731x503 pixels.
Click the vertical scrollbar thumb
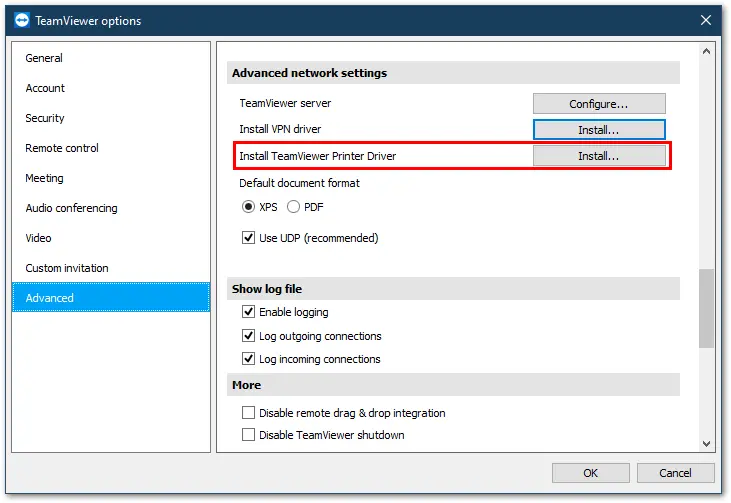point(706,308)
